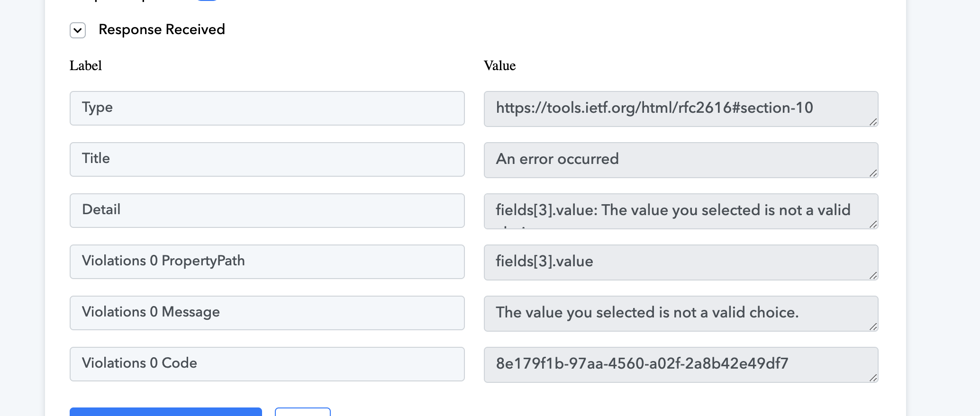The height and width of the screenshot is (416, 980).
Task: Grab resize handle of Violations Message value
Action: 873,327
